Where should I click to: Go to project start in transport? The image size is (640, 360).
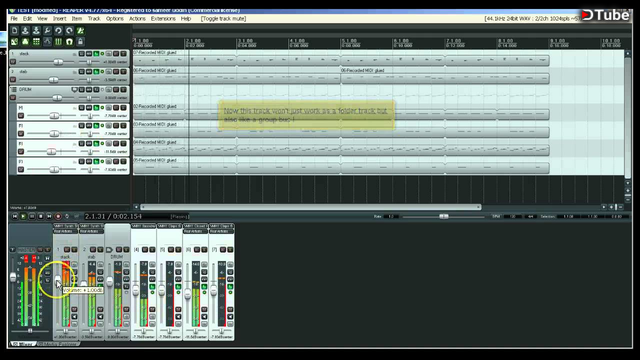[15, 216]
